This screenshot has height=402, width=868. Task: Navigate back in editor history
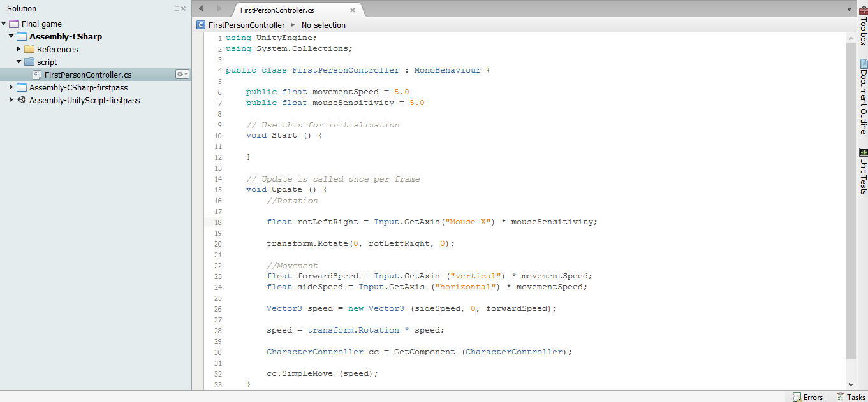(x=201, y=9)
